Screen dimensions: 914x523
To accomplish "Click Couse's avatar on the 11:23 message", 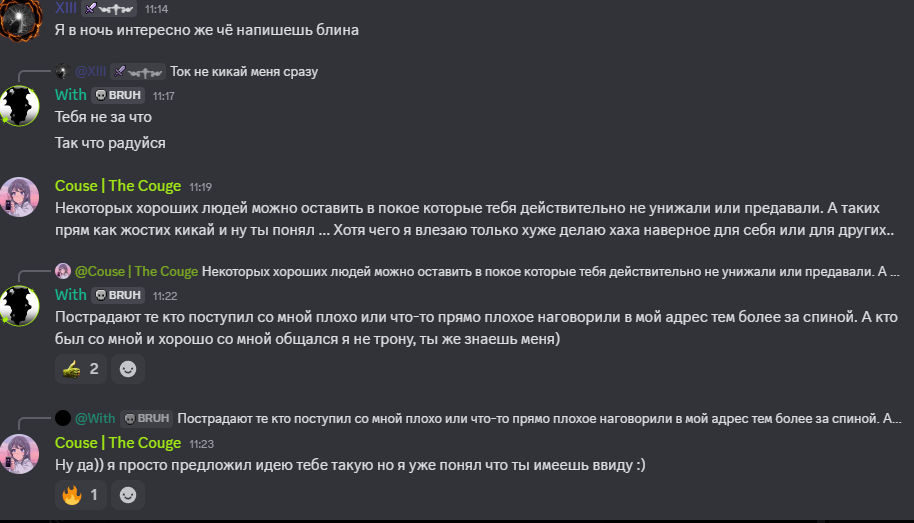I will click(x=20, y=454).
